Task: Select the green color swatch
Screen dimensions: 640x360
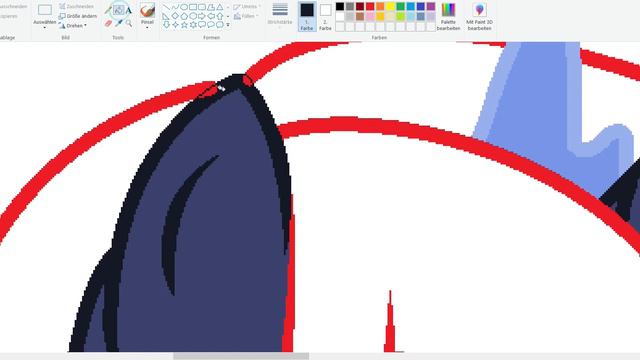Action: tap(400, 7)
